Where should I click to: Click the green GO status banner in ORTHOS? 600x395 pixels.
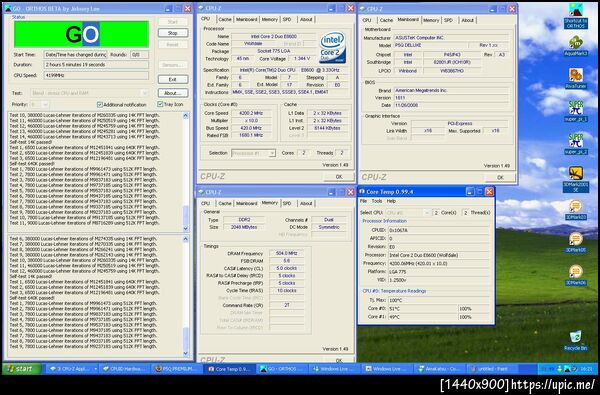pyautogui.click(x=81, y=34)
